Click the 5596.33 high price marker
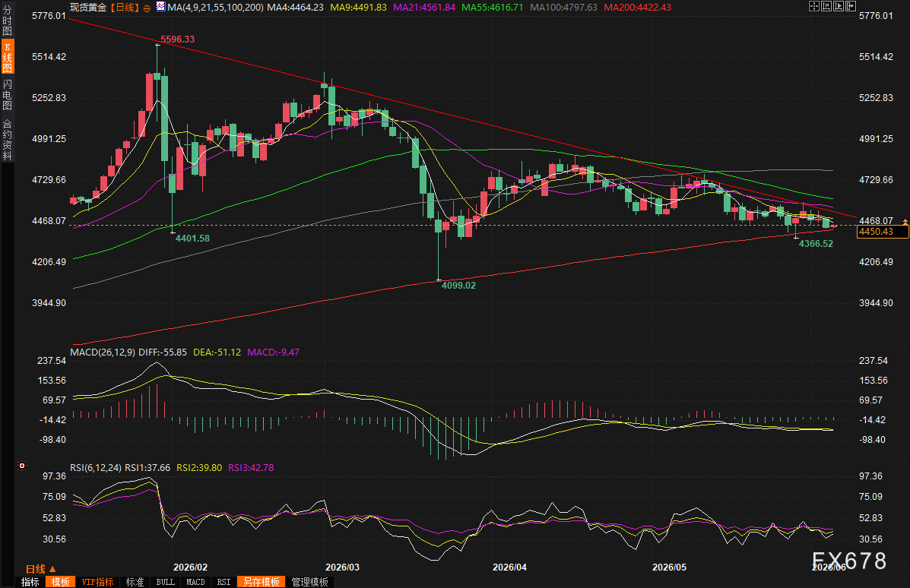The width and height of the screenshot is (910, 588). [178, 40]
